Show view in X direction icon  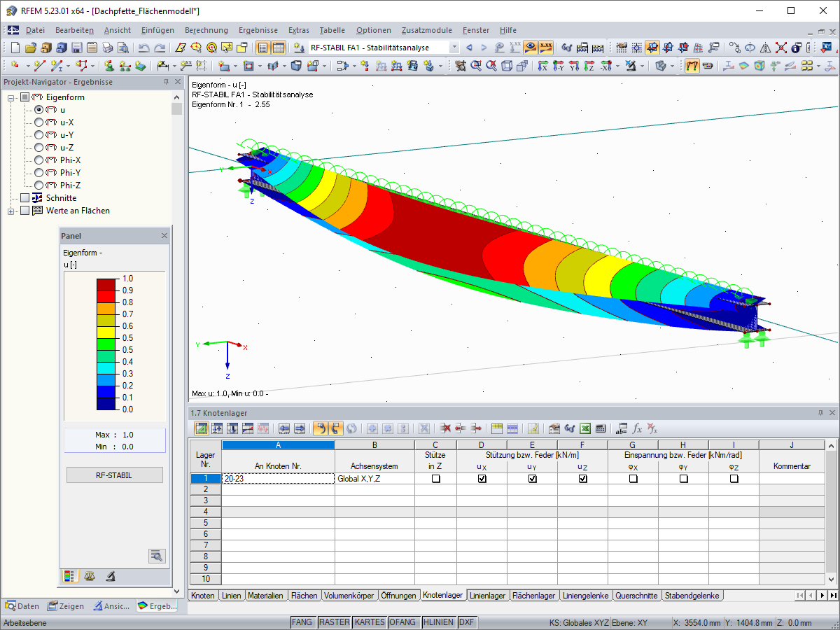[542, 66]
